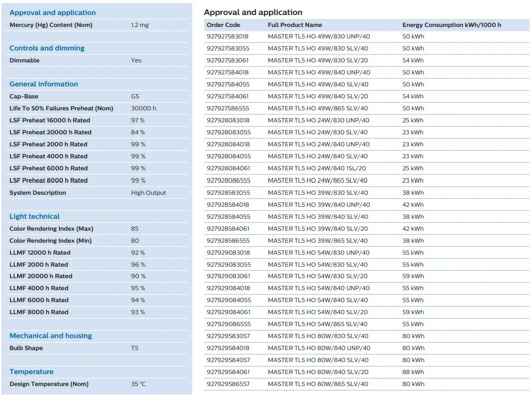Click the 'Energy Consumption kWh/1000 h' header

pyautogui.click(x=452, y=24)
